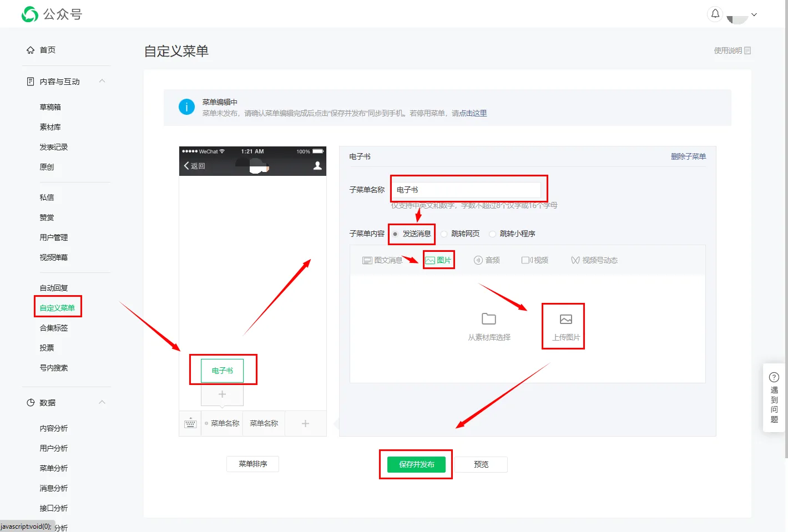Open 自动回复 in the sidebar
This screenshot has width=788, height=532.
tap(54, 288)
